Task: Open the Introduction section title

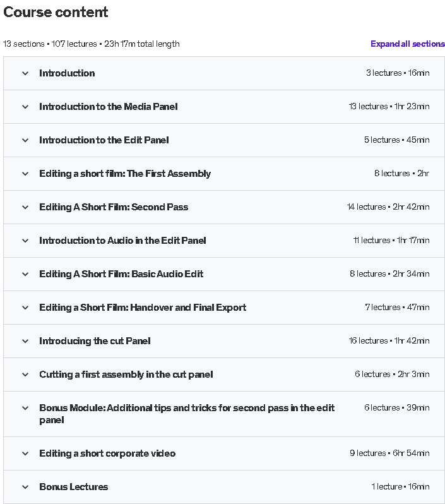Action: (x=67, y=73)
